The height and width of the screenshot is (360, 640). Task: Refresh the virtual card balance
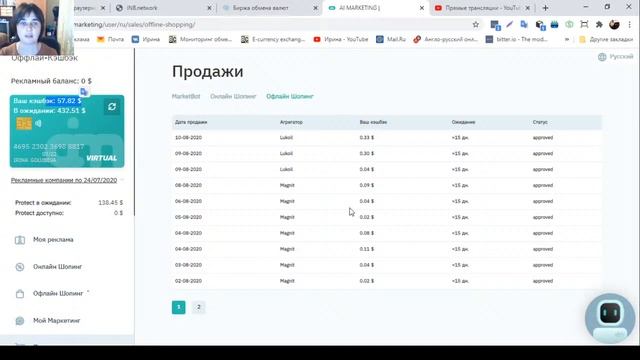(x=112, y=107)
